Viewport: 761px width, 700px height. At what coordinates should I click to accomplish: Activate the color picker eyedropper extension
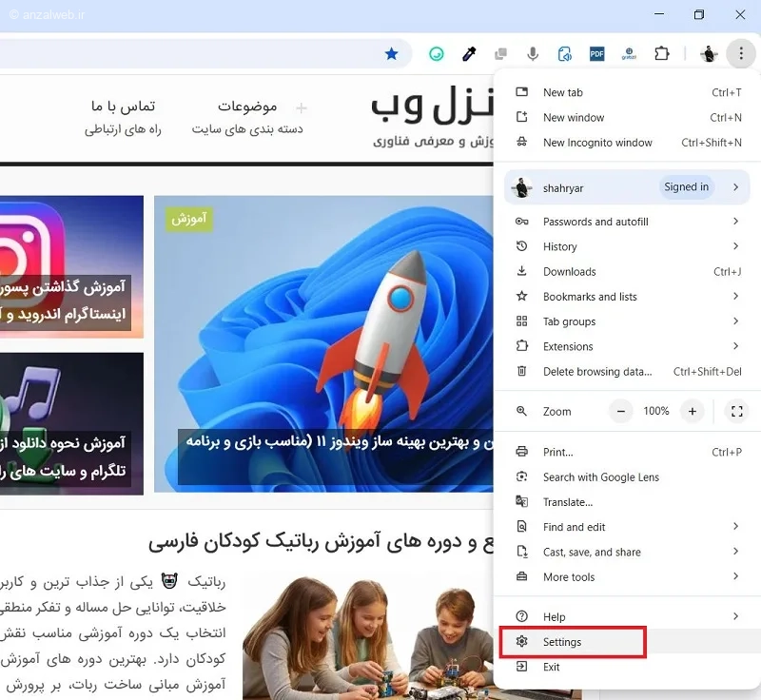point(469,54)
